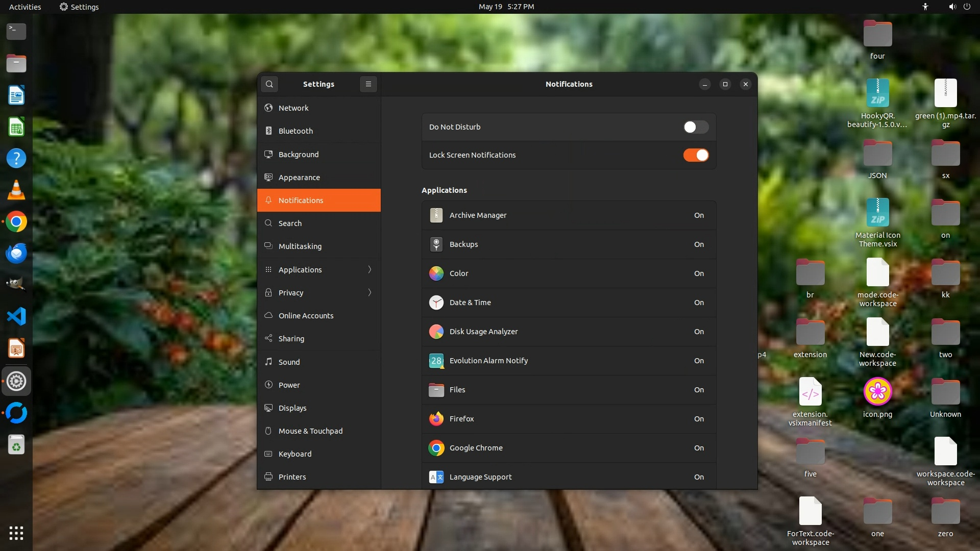This screenshot has height=551, width=980.
Task: Expand the Privacy sidebar chevron
Action: click(x=370, y=292)
